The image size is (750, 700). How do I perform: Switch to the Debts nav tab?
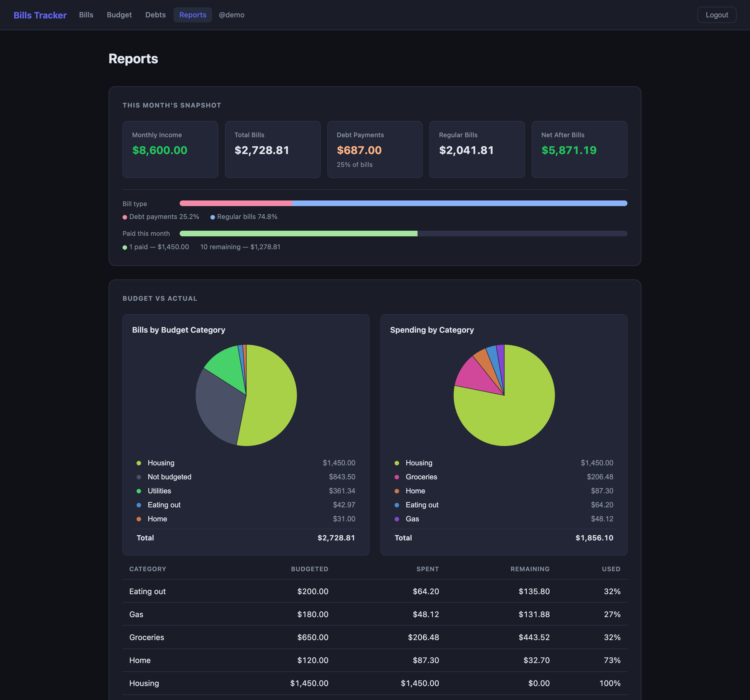(x=155, y=15)
